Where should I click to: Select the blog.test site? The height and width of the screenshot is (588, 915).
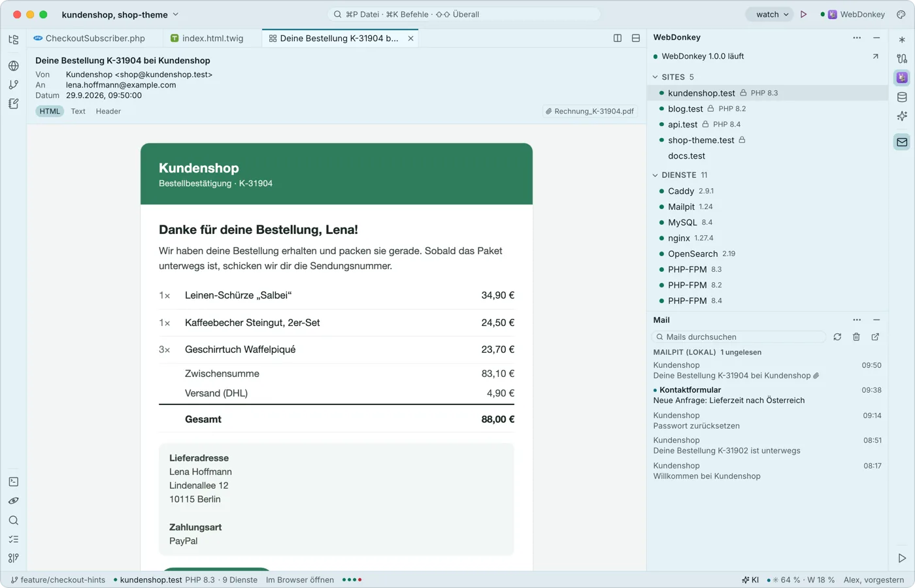coord(767,109)
